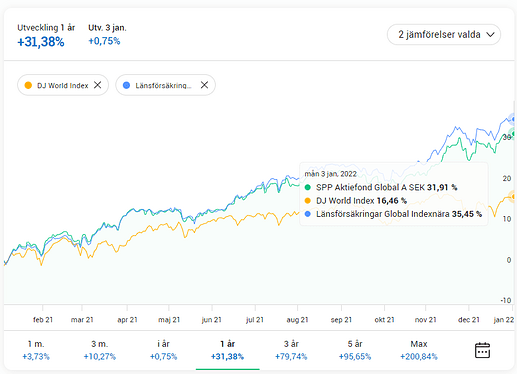The image size is (517, 374).
Task: Remove the DJ World Index comparison
Action: click(97, 85)
